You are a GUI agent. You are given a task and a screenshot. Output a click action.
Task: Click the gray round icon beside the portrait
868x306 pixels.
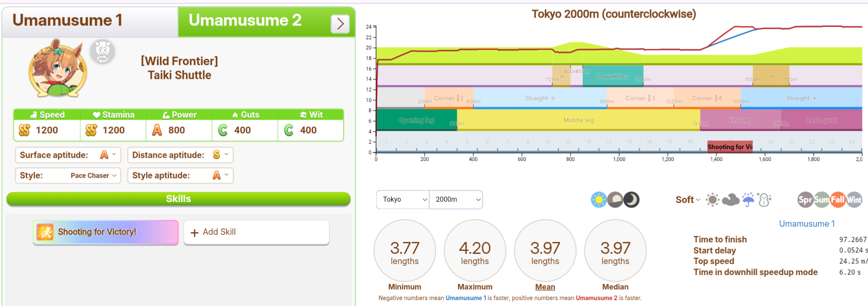point(103,52)
